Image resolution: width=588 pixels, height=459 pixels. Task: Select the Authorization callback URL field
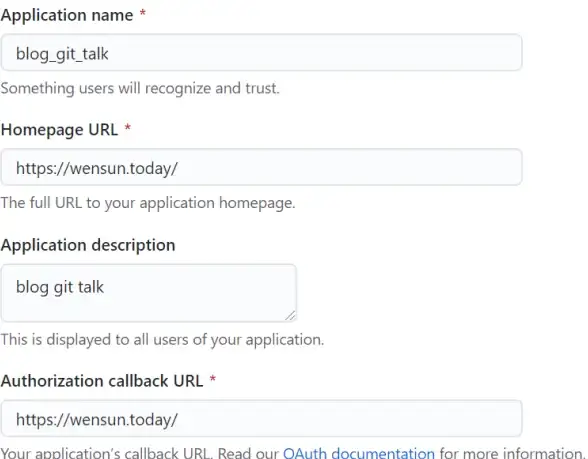[261, 418]
